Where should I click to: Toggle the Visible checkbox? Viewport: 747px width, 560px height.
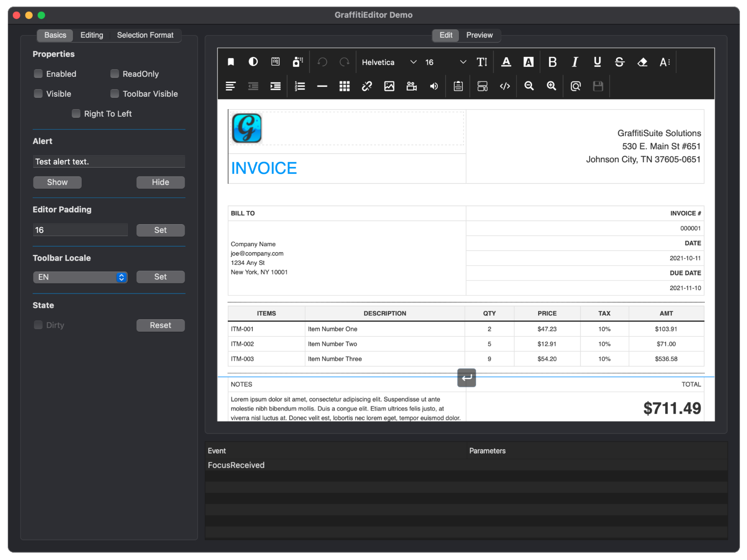tap(38, 94)
